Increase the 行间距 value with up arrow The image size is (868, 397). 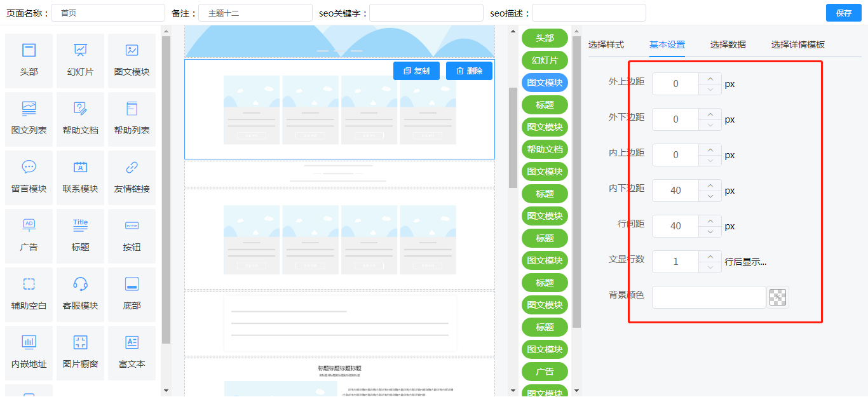(x=710, y=221)
